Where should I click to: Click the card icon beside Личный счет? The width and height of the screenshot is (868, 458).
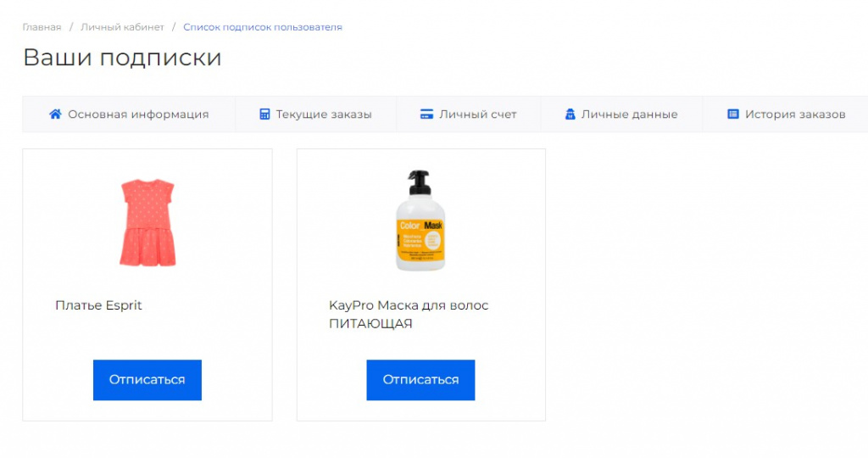(x=427, y=114)
